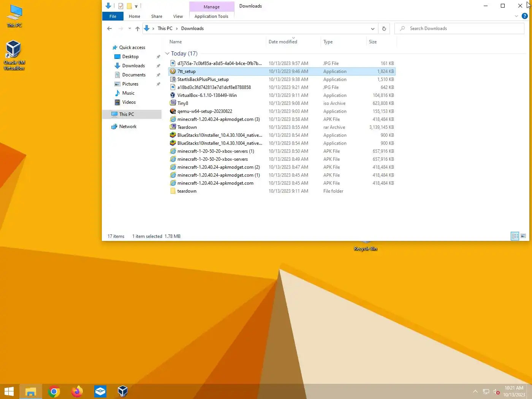
Task: Select This PC in navigation pane
Action: pos(127,114)
